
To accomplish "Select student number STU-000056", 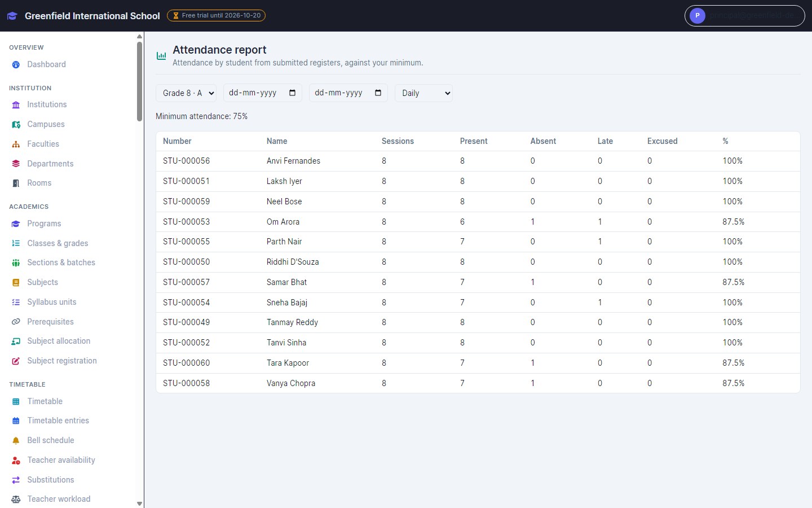I will (x=186, y=161).
